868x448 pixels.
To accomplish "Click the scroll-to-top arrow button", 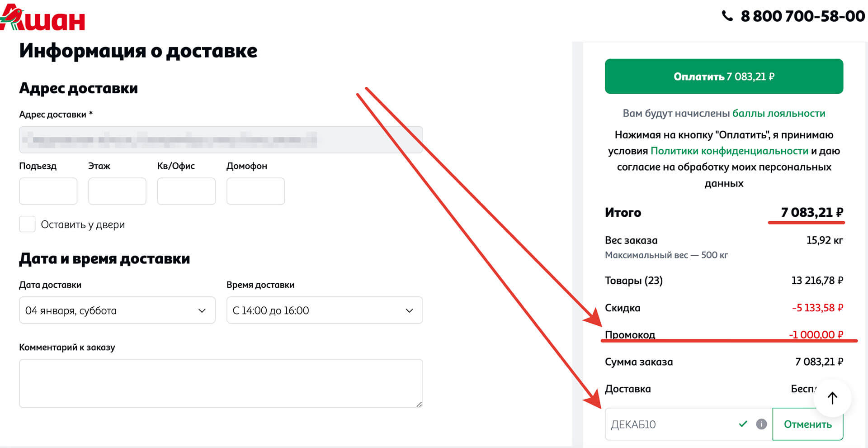I will 832,398.
